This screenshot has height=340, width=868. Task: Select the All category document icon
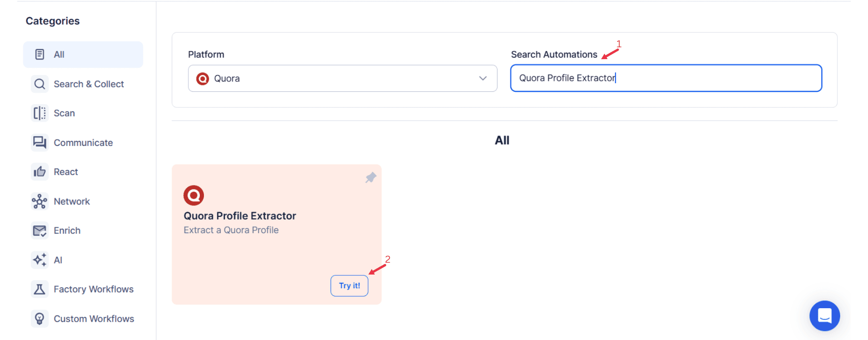(x=40, y=55)
